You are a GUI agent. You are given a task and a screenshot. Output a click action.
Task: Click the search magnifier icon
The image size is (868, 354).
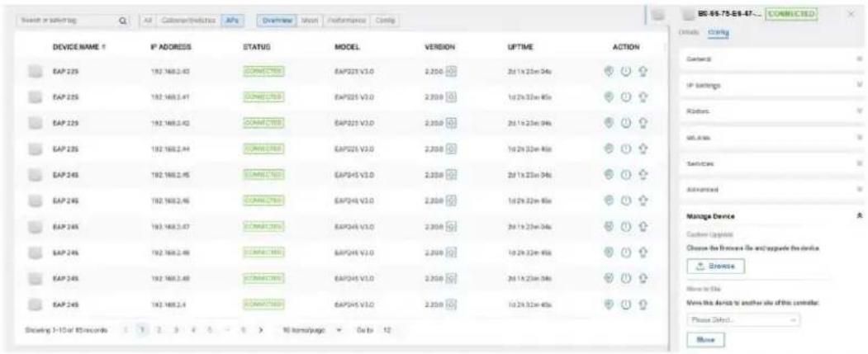click(122, 19)
